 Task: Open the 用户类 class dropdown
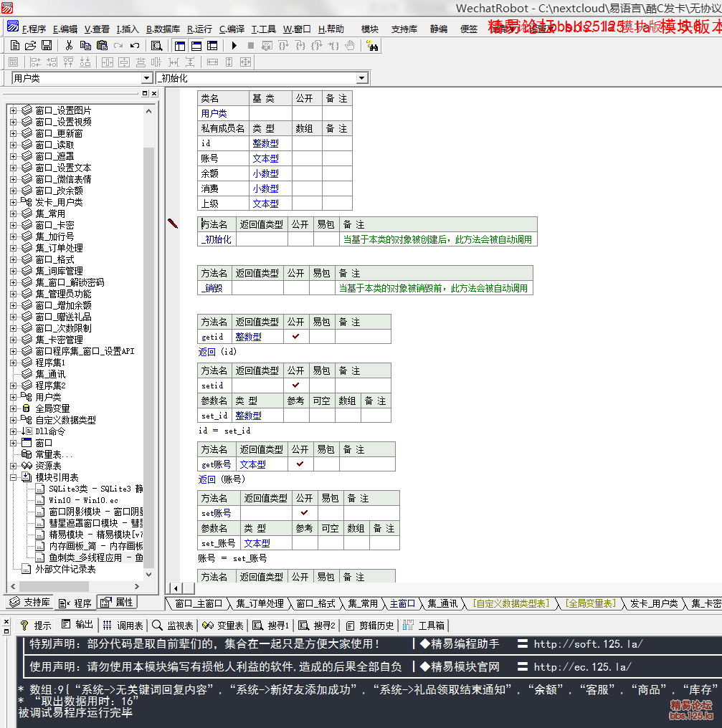click(147, 78)
